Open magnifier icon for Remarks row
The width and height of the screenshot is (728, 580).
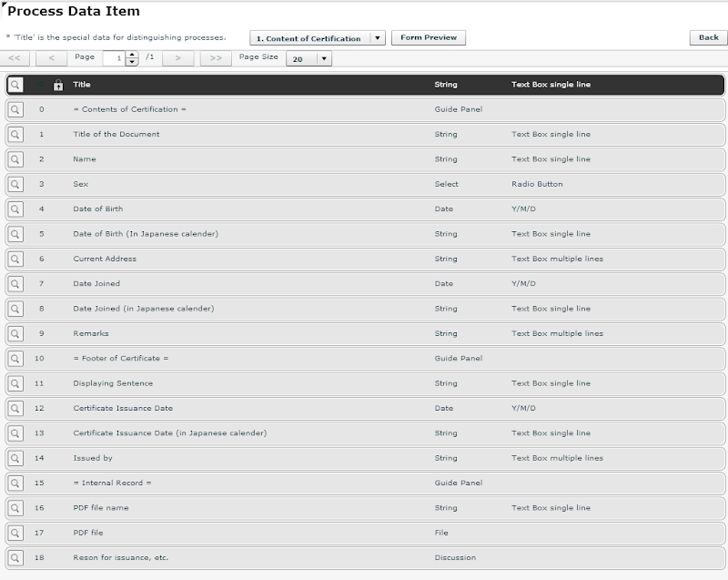click(x=15, y=334)
